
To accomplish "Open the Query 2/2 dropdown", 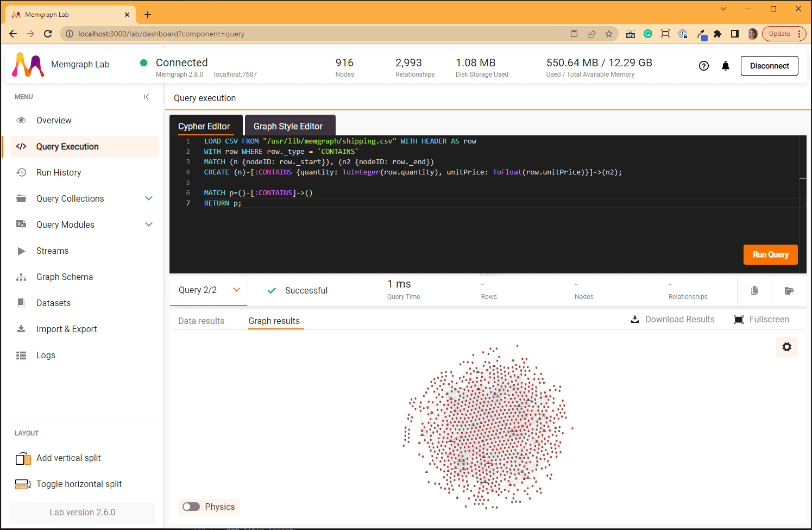I will pos(209,290).
